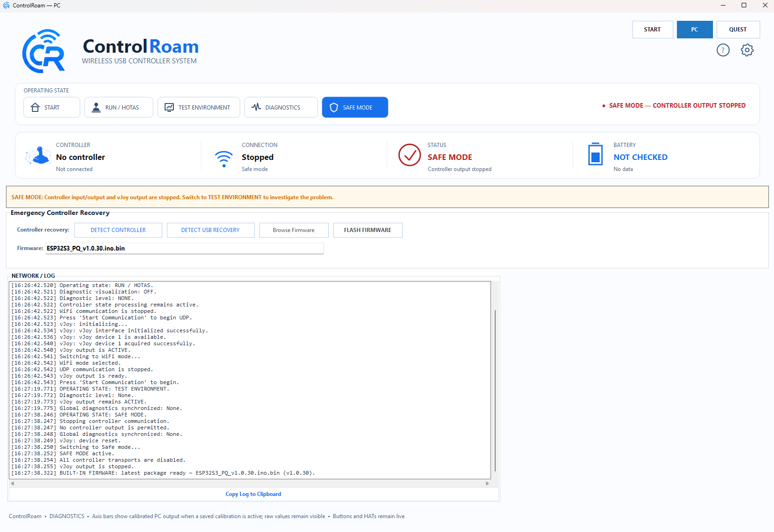
Task: Click the 'Stopped' connection status text
Action: point(258,157)
